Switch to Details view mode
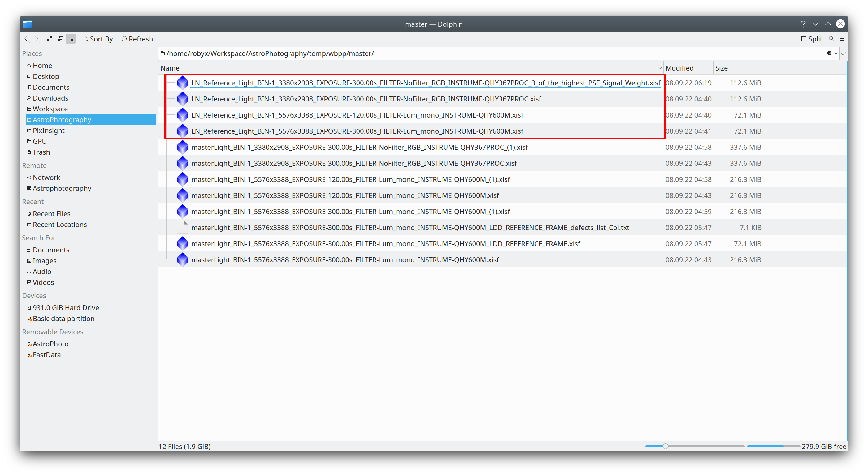 click(x=70, y=39)
